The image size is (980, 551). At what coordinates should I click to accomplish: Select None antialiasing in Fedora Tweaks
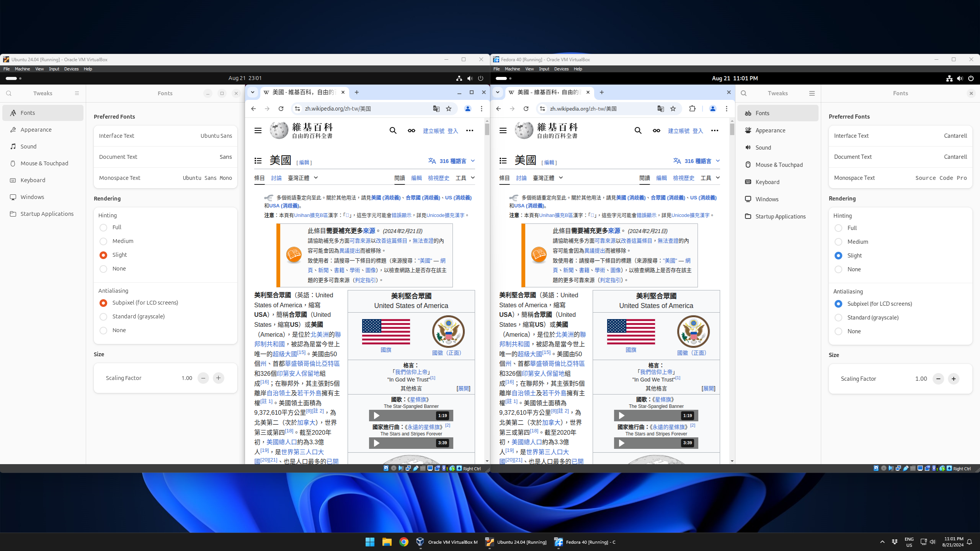[x=838, y=331]
